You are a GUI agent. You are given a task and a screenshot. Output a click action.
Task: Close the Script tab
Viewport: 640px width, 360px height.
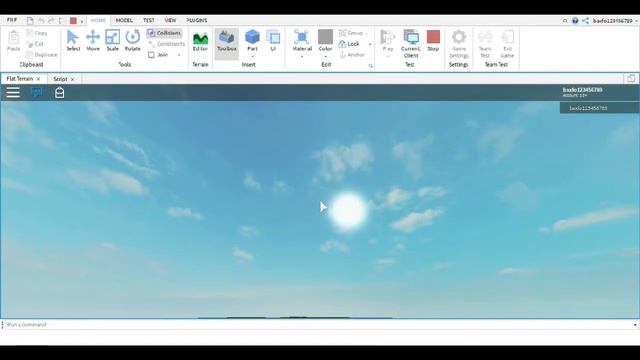tap(72, 79)
